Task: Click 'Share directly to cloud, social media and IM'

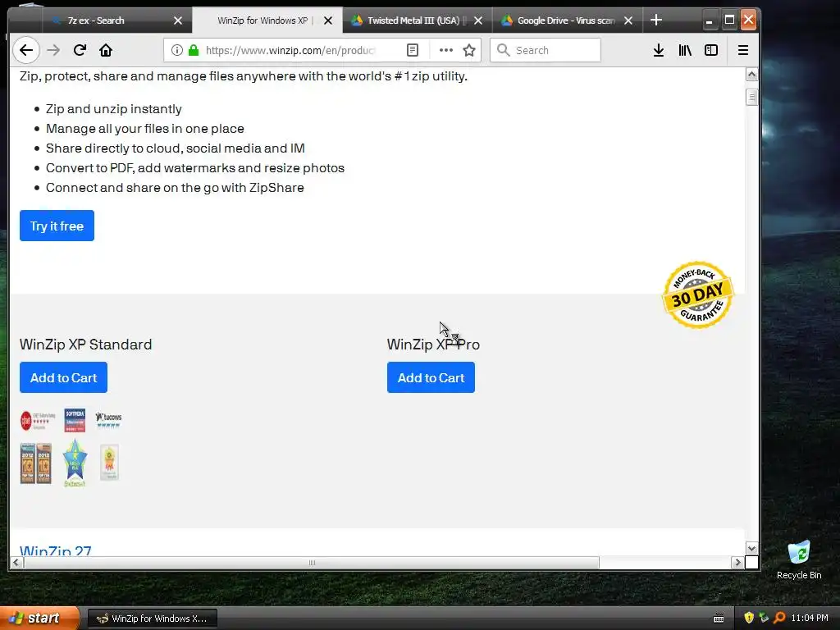Action: 176,148
